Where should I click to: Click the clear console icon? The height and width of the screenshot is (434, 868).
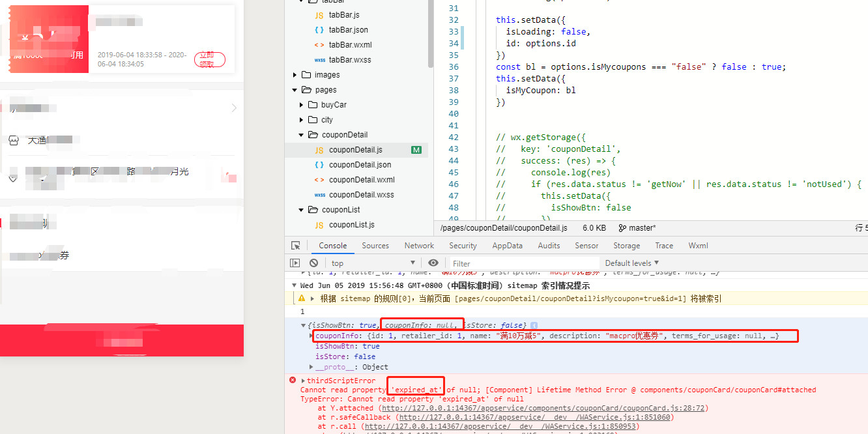click(313, 263)
